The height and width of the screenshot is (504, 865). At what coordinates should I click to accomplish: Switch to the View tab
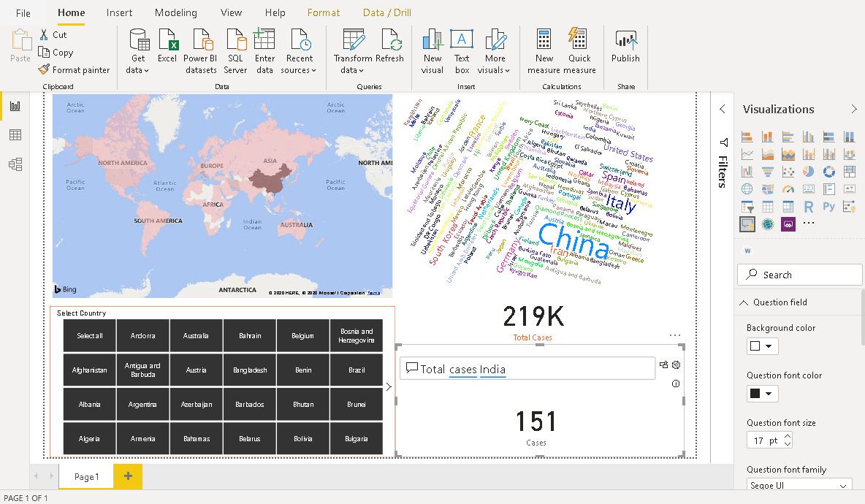[231, 12]
